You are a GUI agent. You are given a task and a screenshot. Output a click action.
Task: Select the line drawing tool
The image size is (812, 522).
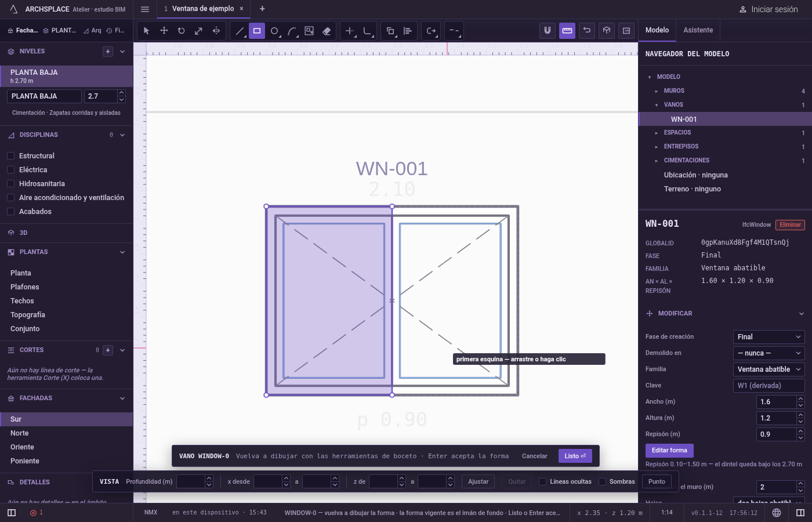(240, 31)
